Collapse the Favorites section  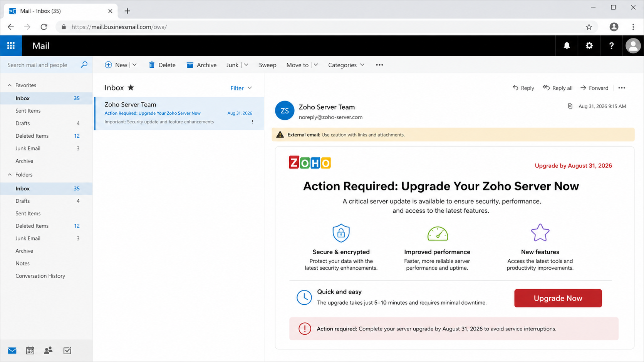[10, 85]
